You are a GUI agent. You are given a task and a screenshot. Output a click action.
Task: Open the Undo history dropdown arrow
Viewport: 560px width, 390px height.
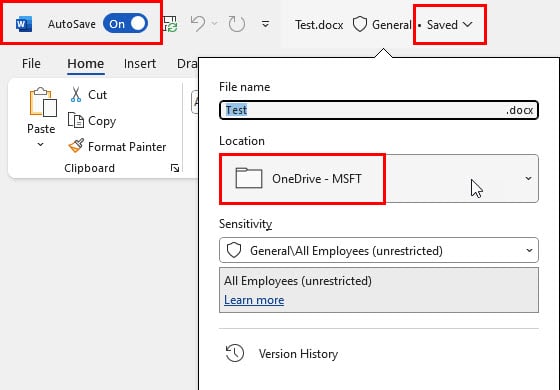[215, 24]
